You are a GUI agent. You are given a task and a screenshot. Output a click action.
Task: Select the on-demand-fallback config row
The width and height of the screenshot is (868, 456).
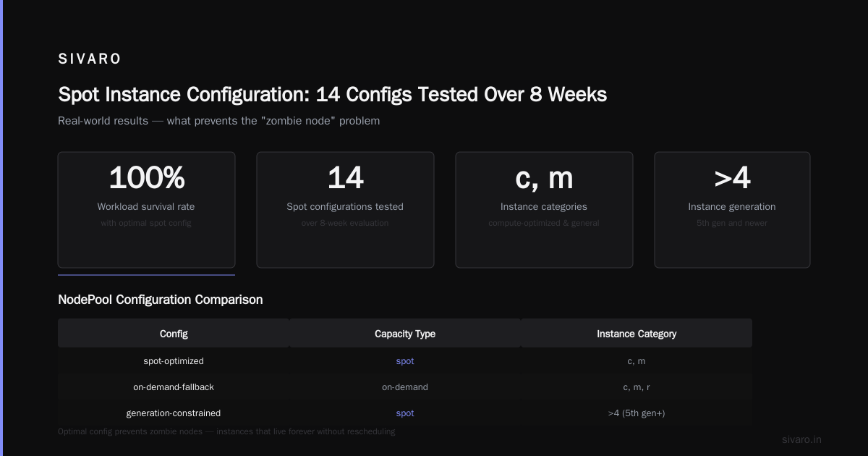(405, 387)
